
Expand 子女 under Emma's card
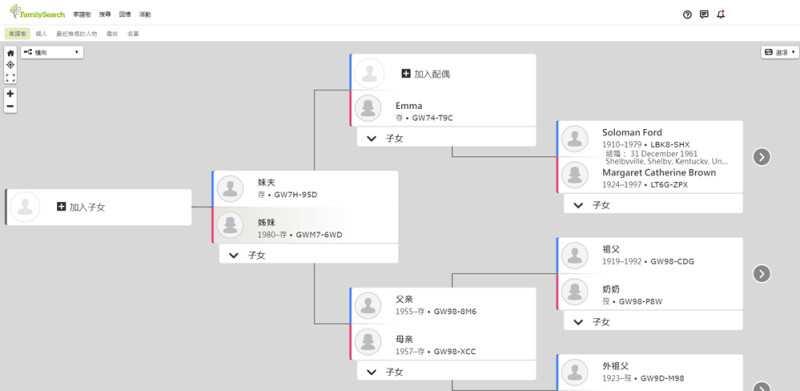pos(446,137)
